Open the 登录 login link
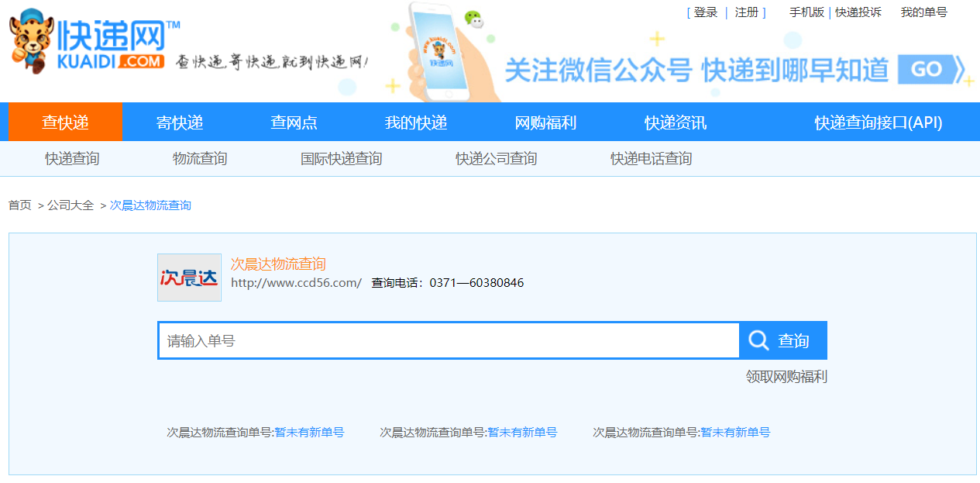980x483 pixels. [706, 12]
